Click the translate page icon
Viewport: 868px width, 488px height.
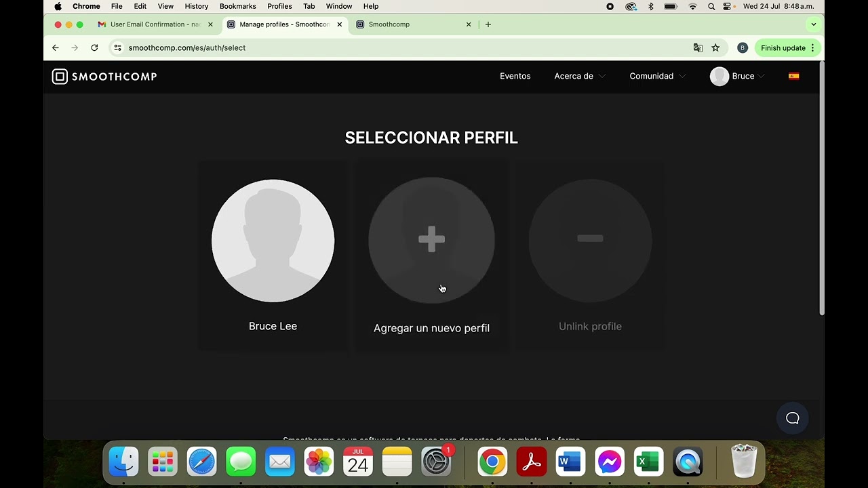click(x=698, y=48)
